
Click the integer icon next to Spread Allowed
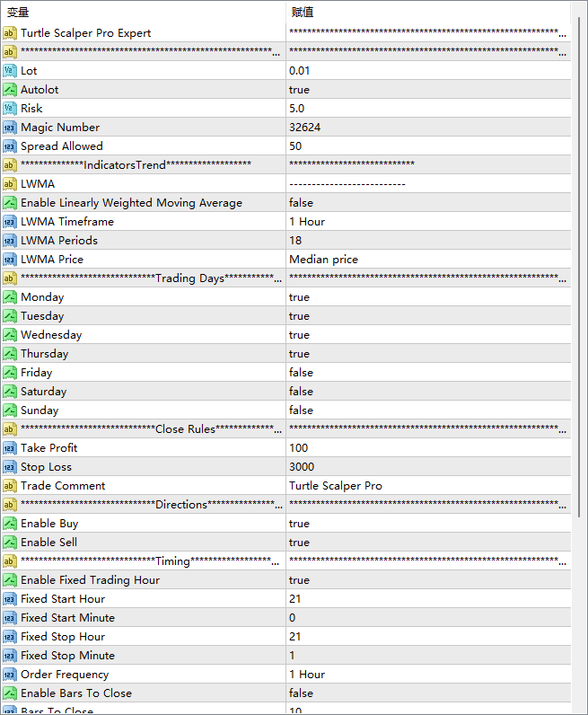10,146
